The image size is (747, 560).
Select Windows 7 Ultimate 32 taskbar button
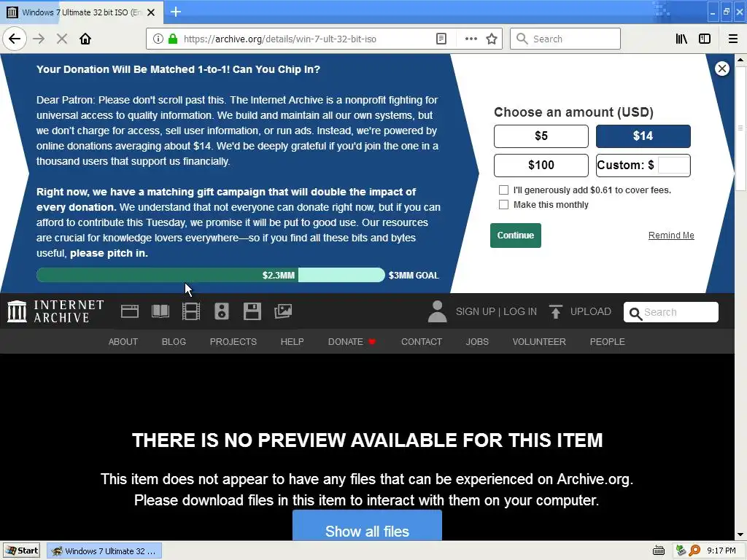pos(104,551)
